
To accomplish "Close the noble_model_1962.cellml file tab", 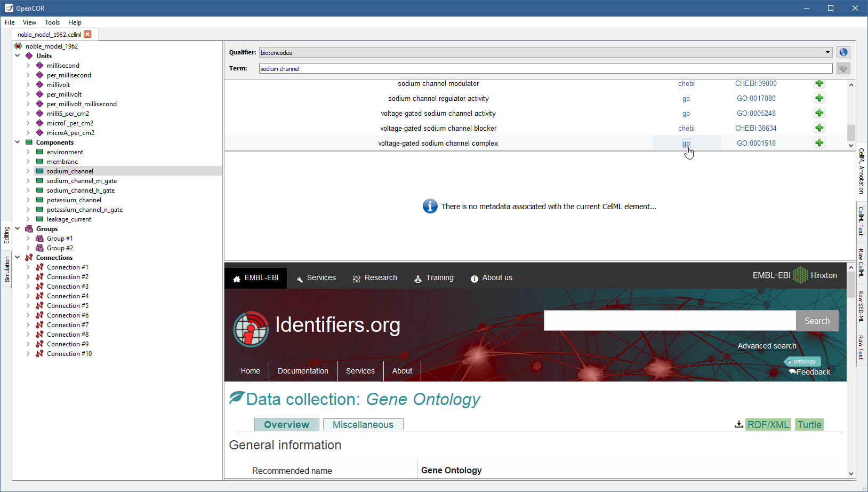I will coord(88,34).
